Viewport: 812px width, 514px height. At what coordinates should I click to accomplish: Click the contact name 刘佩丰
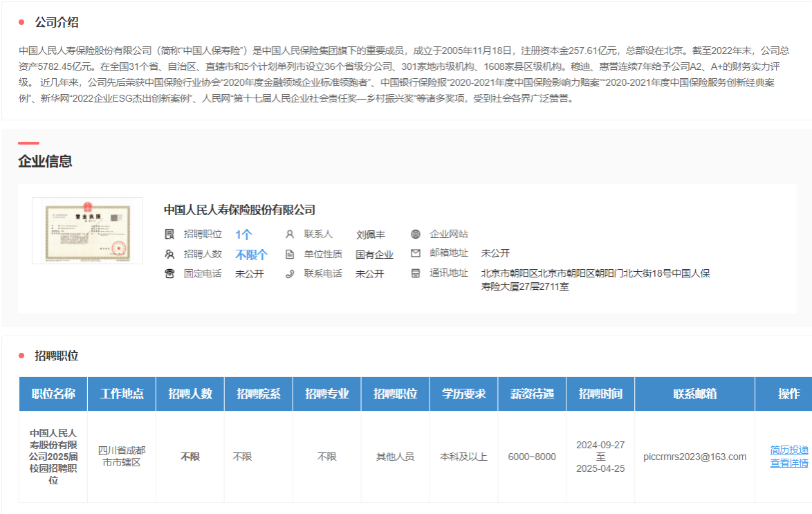tap(371, 235)
